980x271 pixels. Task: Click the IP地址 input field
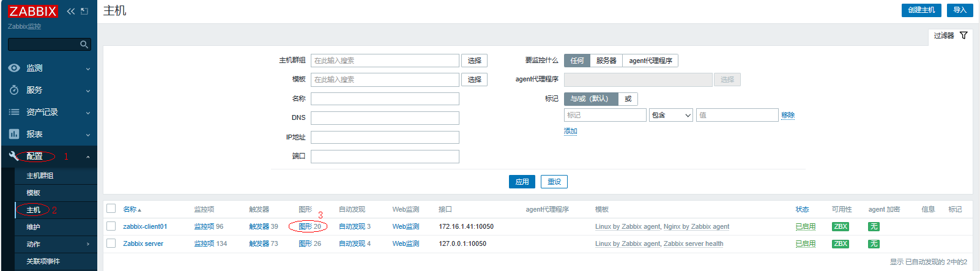(x=385, y=137)
